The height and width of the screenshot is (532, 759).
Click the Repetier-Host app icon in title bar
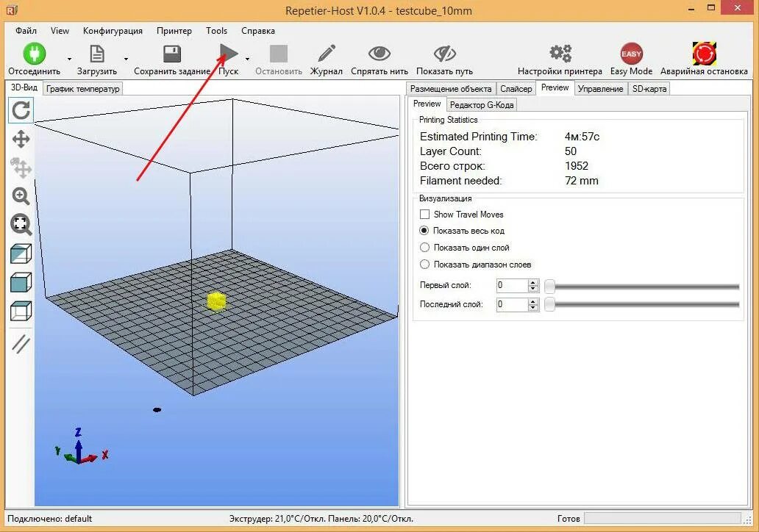point(12,10)
